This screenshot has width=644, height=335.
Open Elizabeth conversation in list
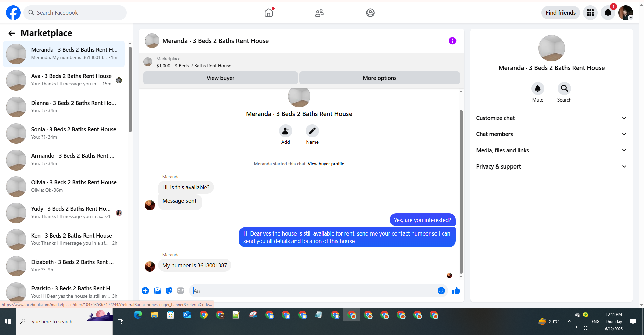[x=64, y=266]
